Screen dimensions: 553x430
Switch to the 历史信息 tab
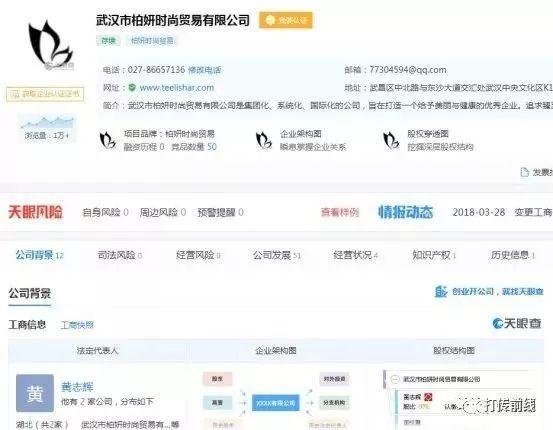513,255
